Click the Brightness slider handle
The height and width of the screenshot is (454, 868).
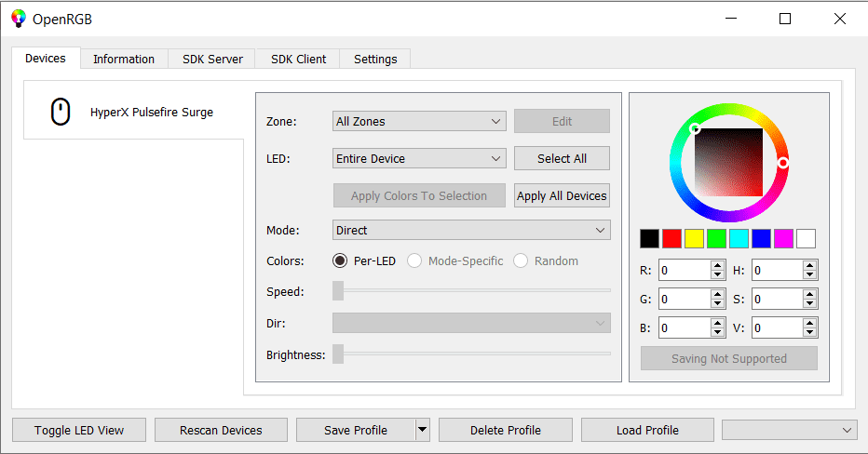338,354
